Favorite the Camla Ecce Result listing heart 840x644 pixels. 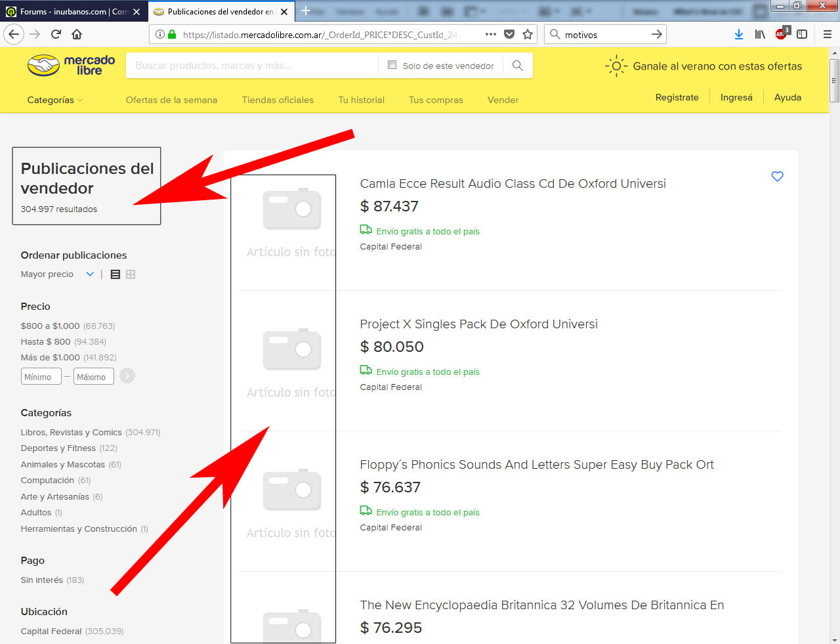point(777,176)
